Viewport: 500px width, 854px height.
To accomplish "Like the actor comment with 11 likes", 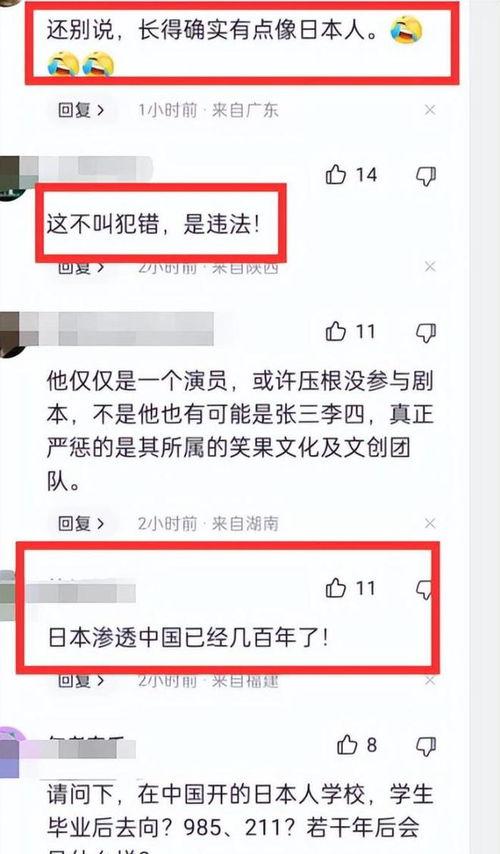I will [336, 332].
